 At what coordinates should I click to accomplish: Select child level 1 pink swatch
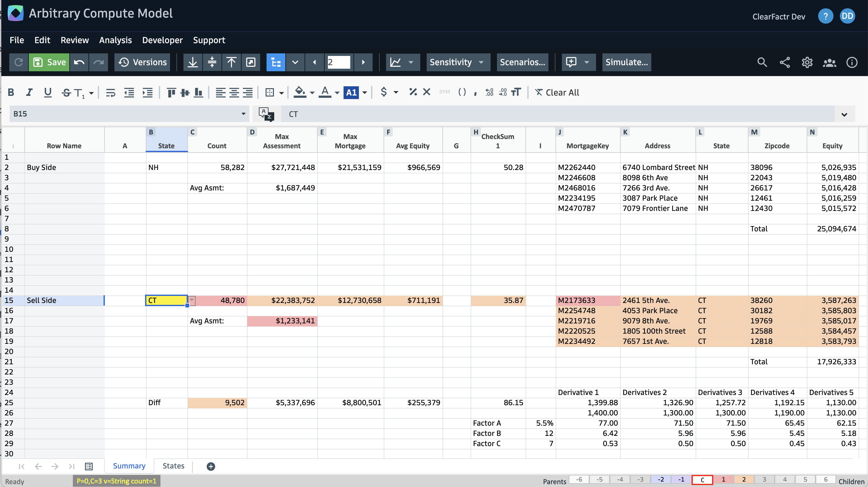pyautogui.click(x=723, y=479)
